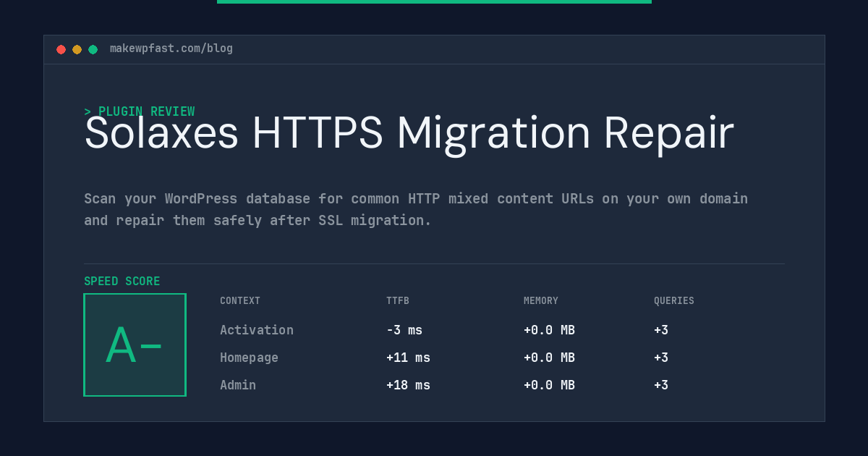Click the Admin memory value +0.0 MB
868x456 pixels.
[x=549, y=385]
